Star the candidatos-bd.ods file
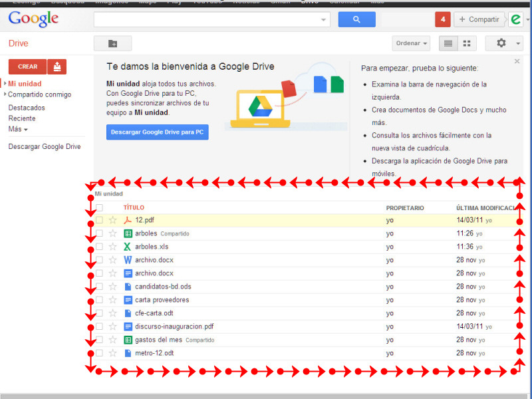Image resolution: width=532 pixels, height=399 pixels. (112, 287)
